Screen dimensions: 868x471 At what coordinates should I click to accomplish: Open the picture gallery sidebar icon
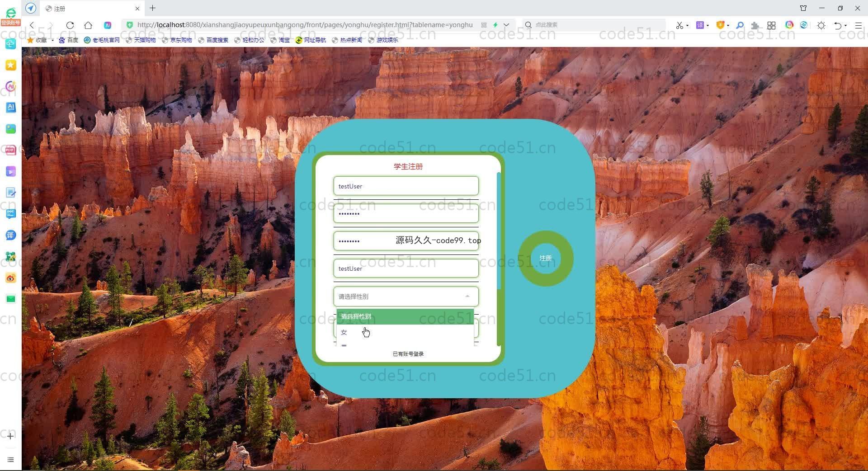point(10,129)
